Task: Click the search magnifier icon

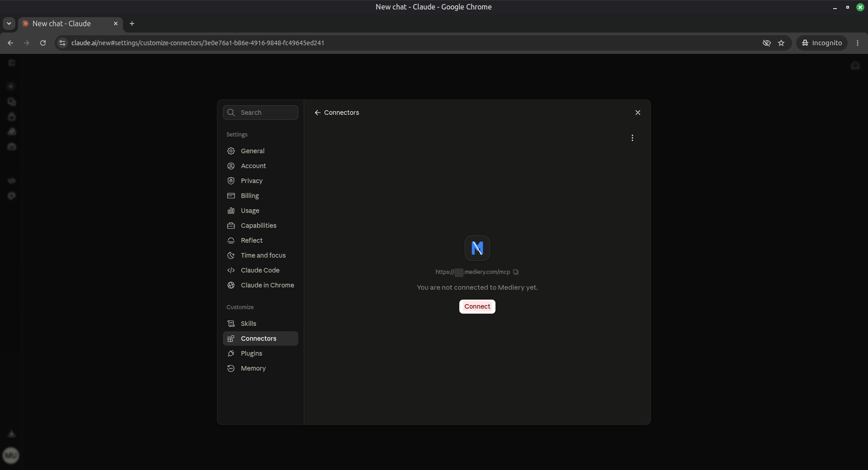Action: [231, 113]
